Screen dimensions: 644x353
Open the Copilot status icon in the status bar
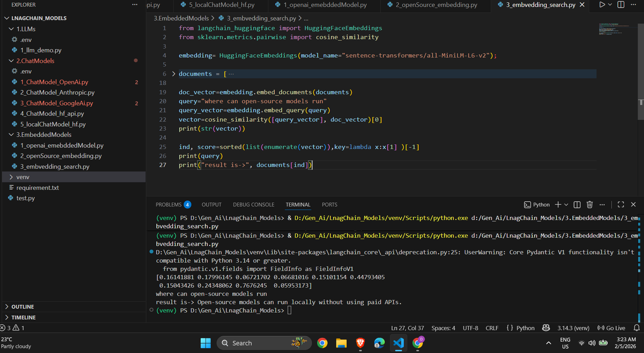click(x=546, y=328)
